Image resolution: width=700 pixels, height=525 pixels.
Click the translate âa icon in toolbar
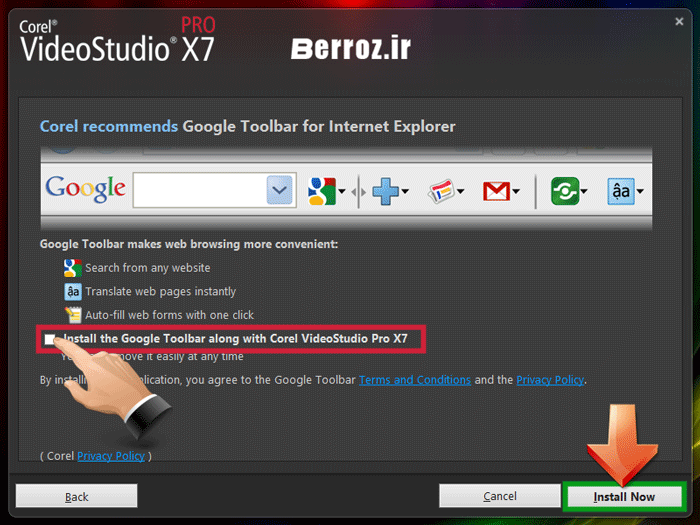(621, 191)
